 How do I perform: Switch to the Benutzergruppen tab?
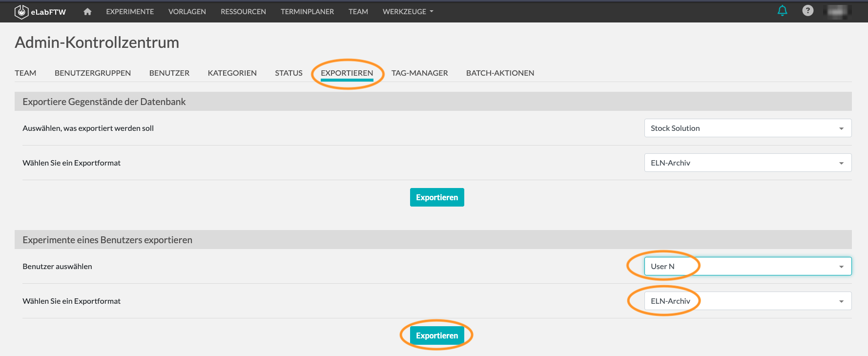pyautogui.click(x=93, y=73)
